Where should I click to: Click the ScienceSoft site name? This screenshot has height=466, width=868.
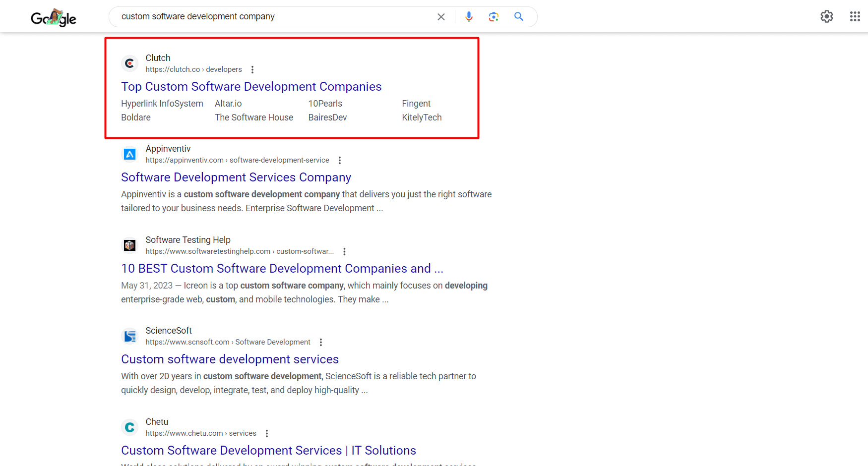(x=169, y=331)
